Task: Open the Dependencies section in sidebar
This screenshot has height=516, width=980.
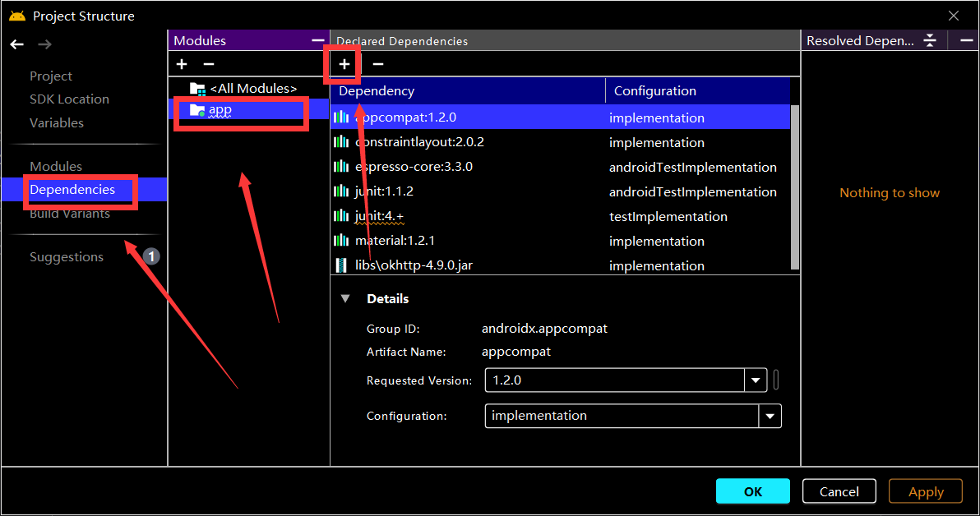Action: tap(72, 190)
